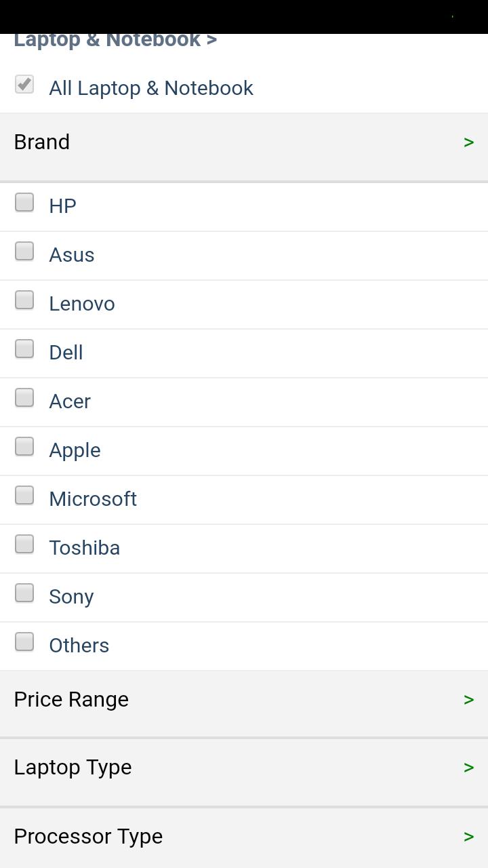
Task: Select the Toshiba checkbox
Action: coord(24,544)
